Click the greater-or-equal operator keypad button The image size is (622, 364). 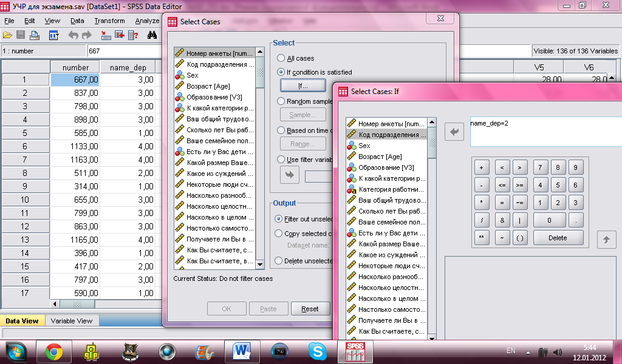520,185
